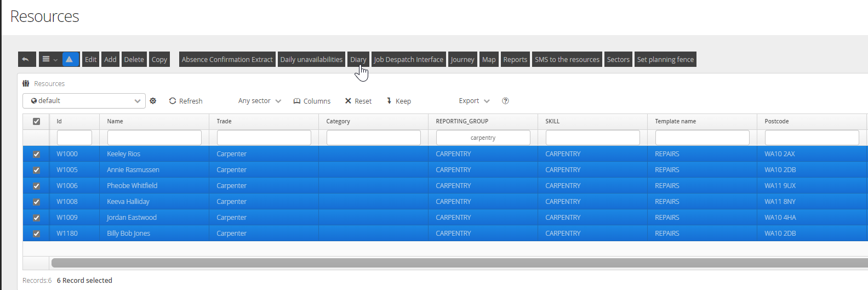Click postcode WA10 4HA
868x290 pixels.
(780, 218)
